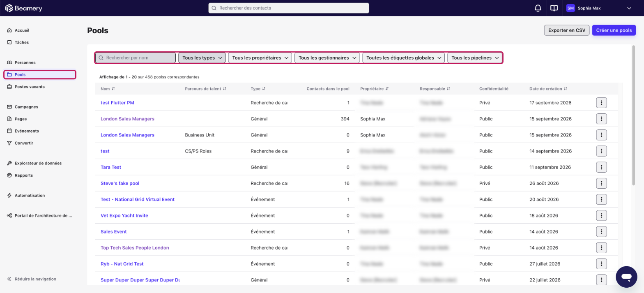644x293 pixels.
Task: Open Tara Test pool link
Action: (111, 167)
